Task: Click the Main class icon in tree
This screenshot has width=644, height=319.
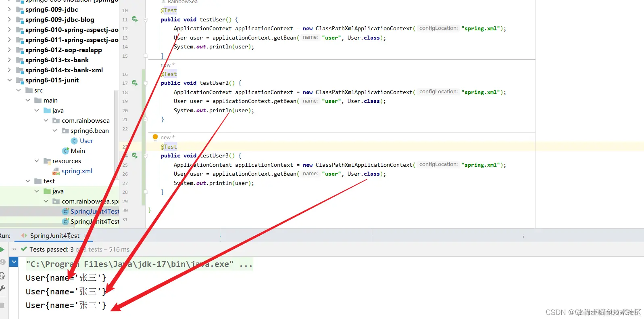Action: (65, 151)
